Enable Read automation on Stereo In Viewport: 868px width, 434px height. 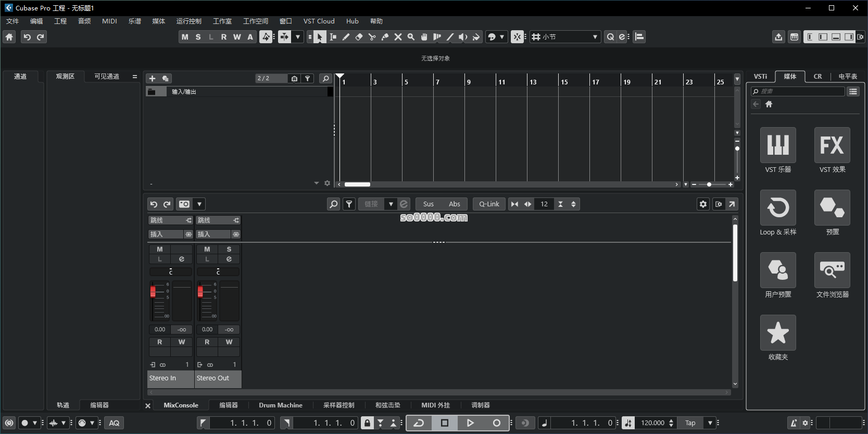pyautogui.click(x=160, y=342)
